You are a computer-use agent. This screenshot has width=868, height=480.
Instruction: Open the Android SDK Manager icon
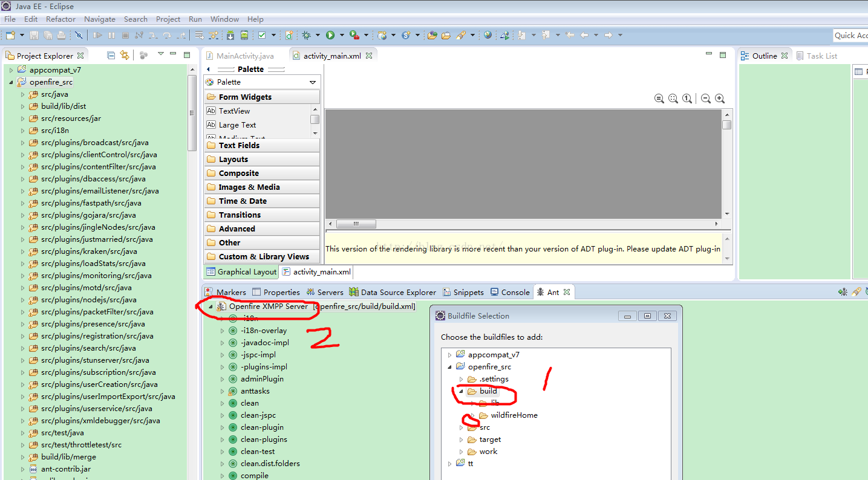pyautogui.click(x=230, y=35)
